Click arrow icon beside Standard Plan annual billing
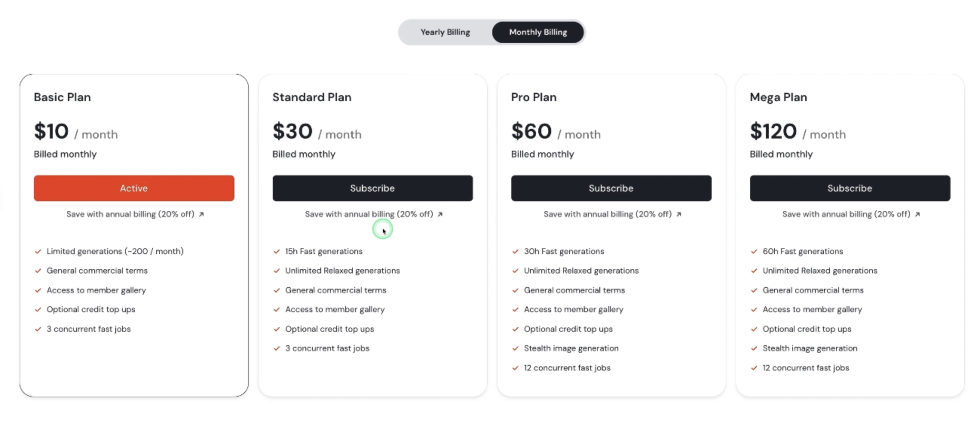980x429 pixels. tap(440, 214)
